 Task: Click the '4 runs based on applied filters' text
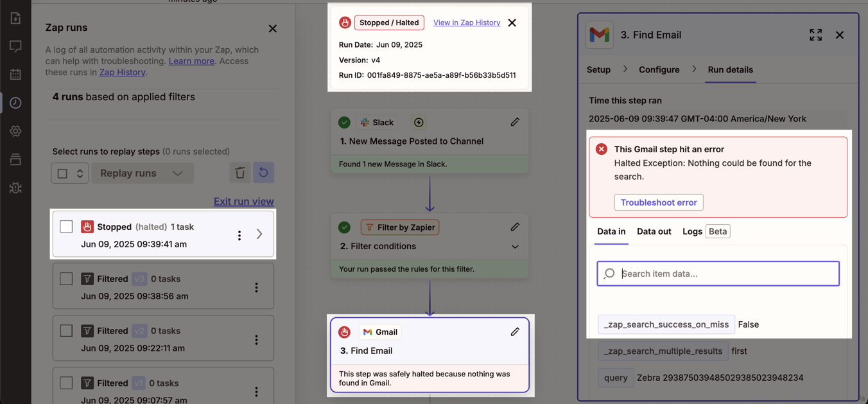click(124, 97)
